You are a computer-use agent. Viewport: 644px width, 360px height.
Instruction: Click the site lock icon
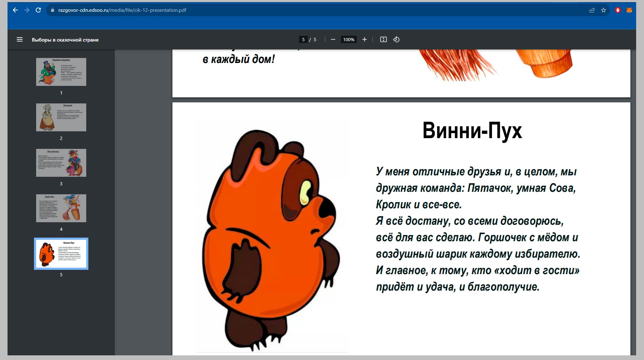click(53, 10)
